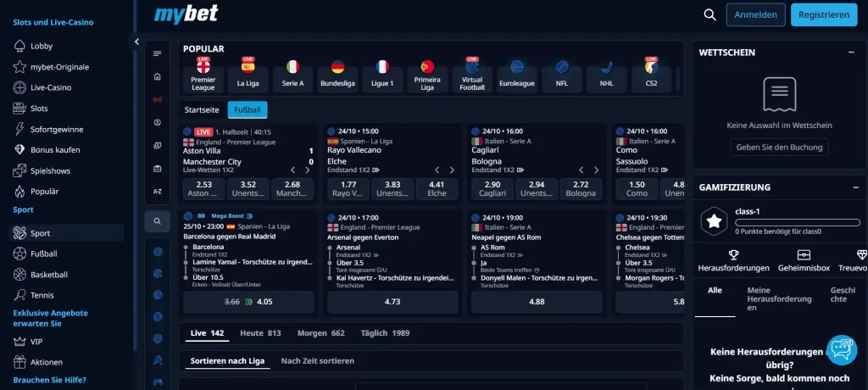Click the A-Z sports list icon
This screenshot has width=868, height=390.
point(158,191)
